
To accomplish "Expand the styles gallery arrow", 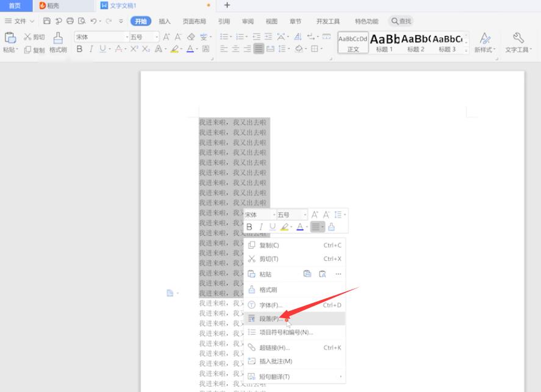I will pos(466,51).
